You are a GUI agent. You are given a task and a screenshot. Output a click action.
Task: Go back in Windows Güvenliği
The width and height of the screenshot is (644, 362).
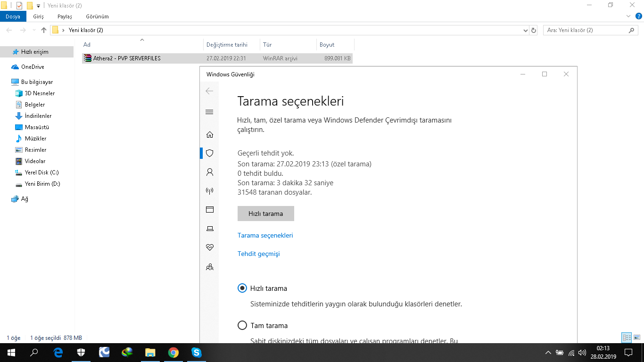coord(210,91)
